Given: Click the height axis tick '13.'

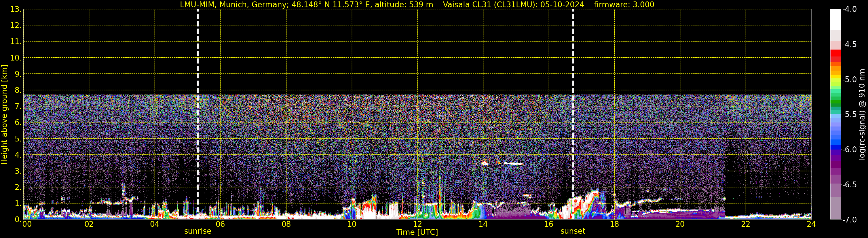Looking at the screenshot, I should [16, 10].
